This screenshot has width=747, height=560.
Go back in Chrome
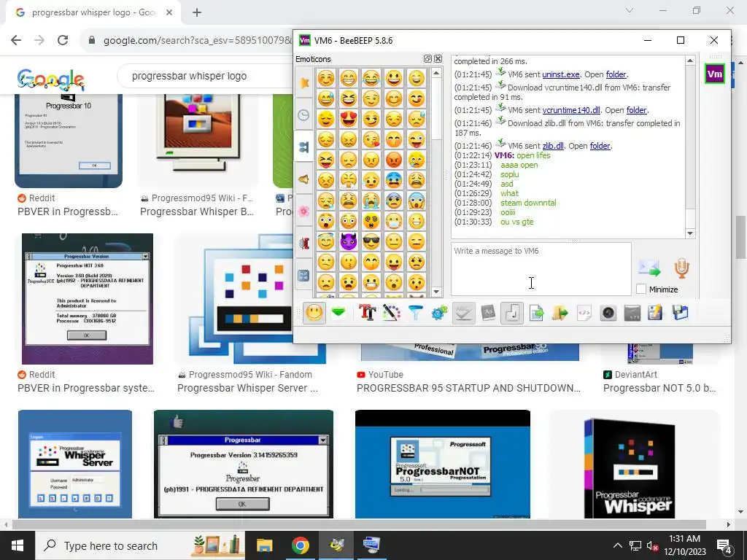(x=16, y=41)
